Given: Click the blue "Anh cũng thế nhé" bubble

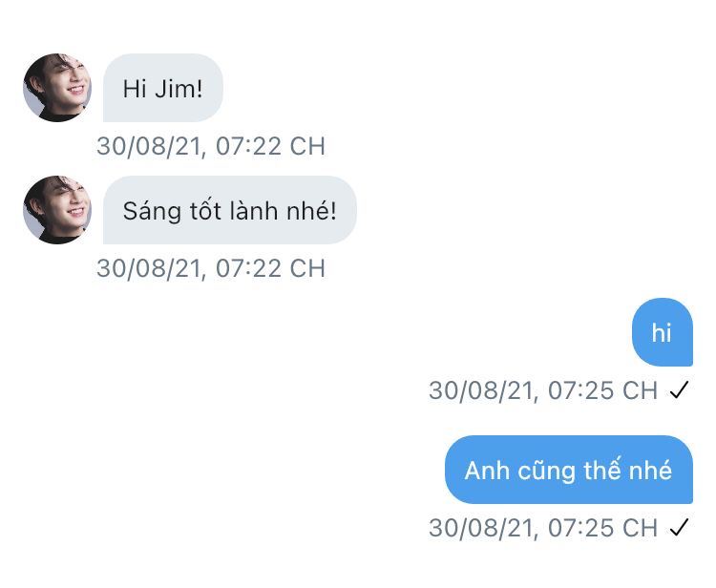Looking at the screenshot, I should coord(568,470).
